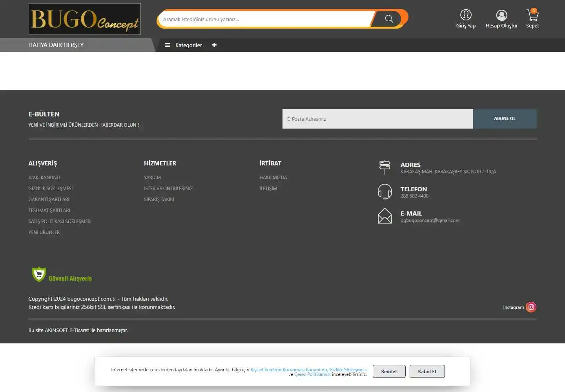Open the YARDIM link
The width and height of the screenshot is (565, 392).
point(152,178)
